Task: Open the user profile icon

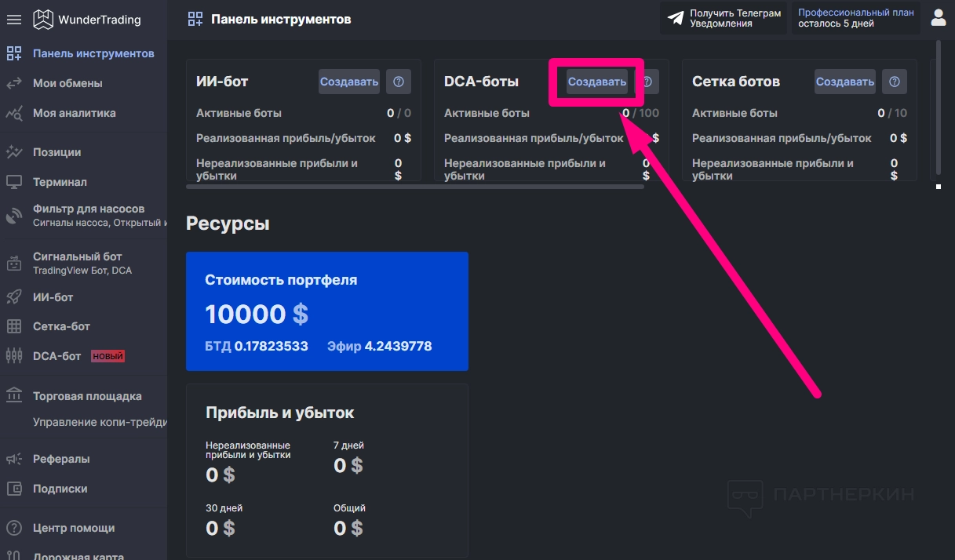Action: [938, 17]
